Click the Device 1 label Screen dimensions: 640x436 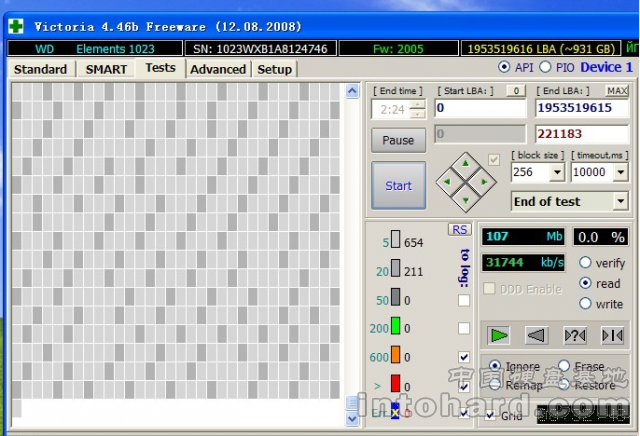click(606, 67)
